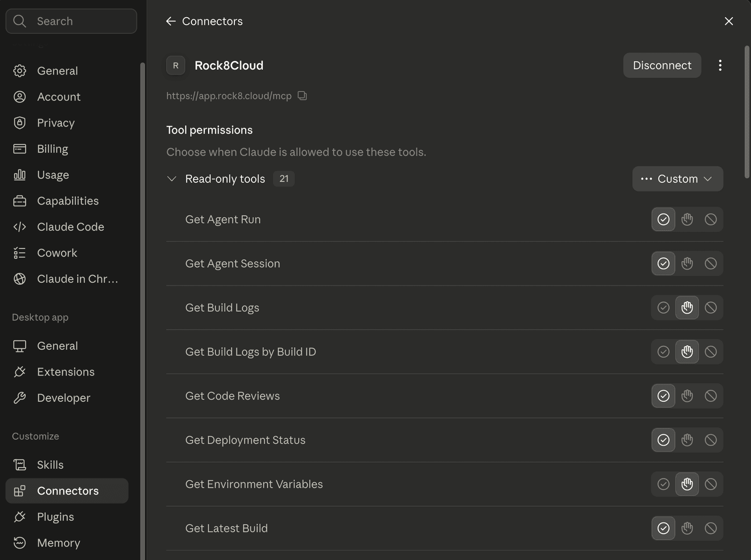Block the Get Build Logs tool
The height and width of the screenshot is (560, 751).
711,307
